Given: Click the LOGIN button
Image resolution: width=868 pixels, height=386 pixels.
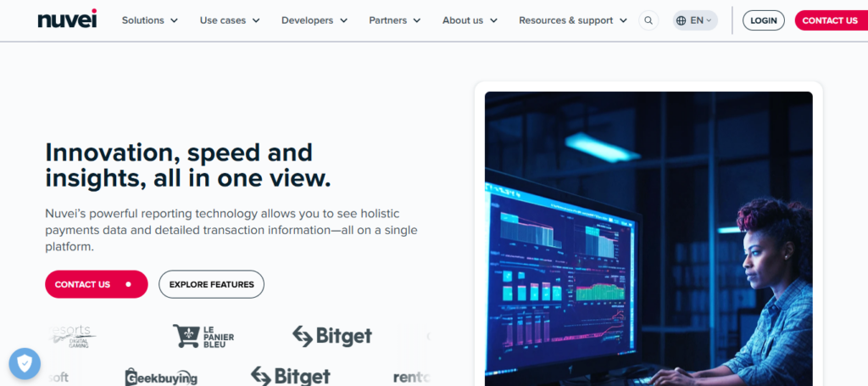Looking at the screenshot, I should pos(764,20).
